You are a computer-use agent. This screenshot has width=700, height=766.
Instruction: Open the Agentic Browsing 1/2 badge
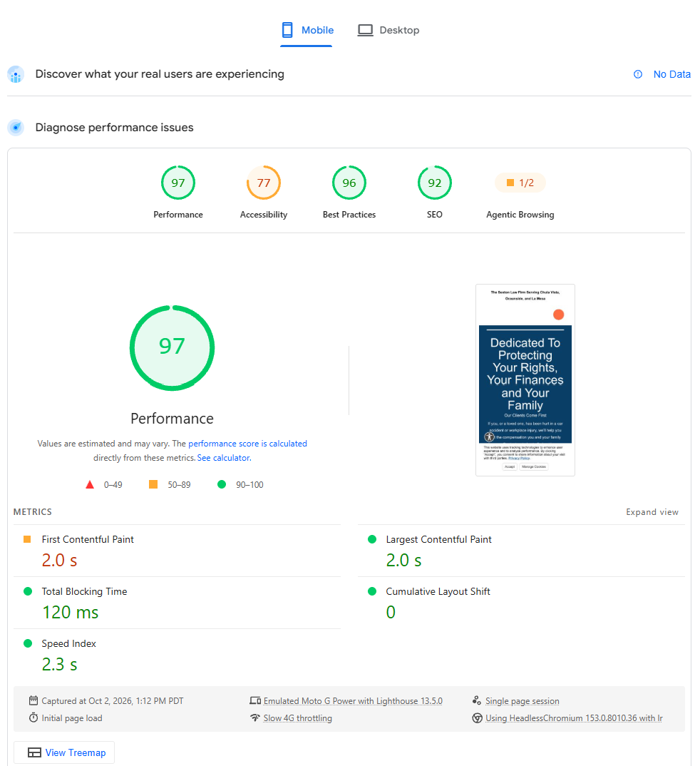click(x=520, y=183)
